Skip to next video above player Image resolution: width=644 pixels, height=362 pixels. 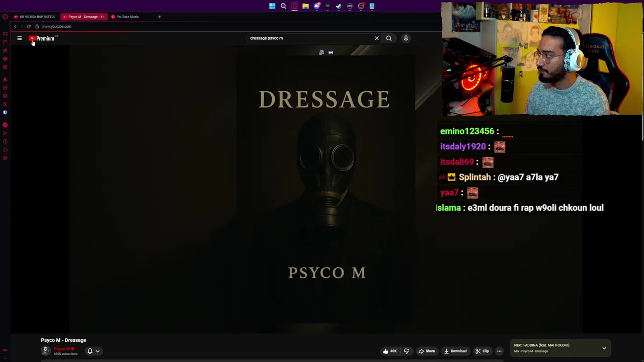coord(331,52)
